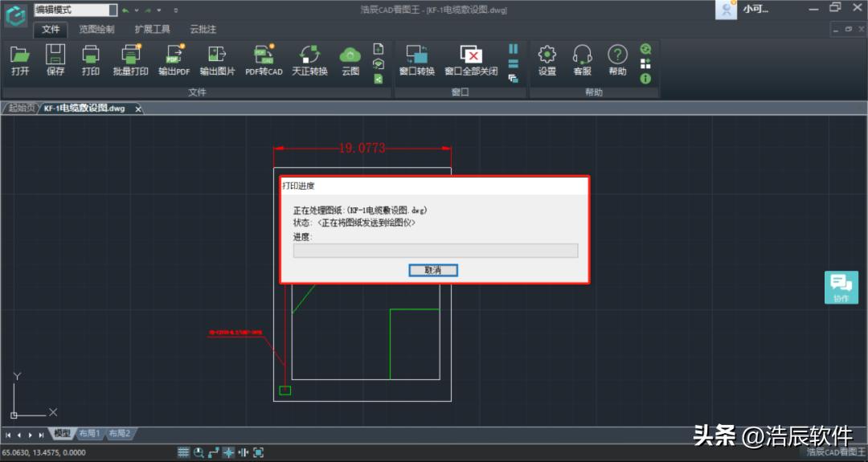This screenshot has width=868, height=462.
Task: Click the 窗口转换 window switch icon
Action: coord(417,59)
